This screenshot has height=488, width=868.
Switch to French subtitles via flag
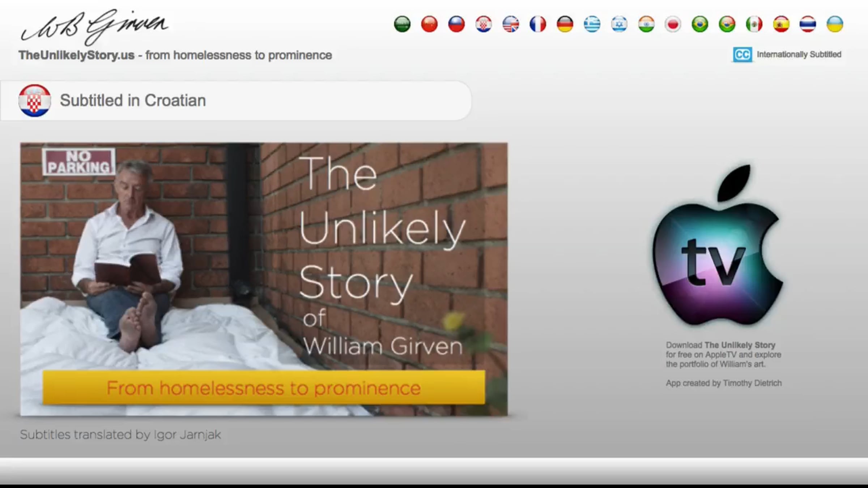click(538, 24)
